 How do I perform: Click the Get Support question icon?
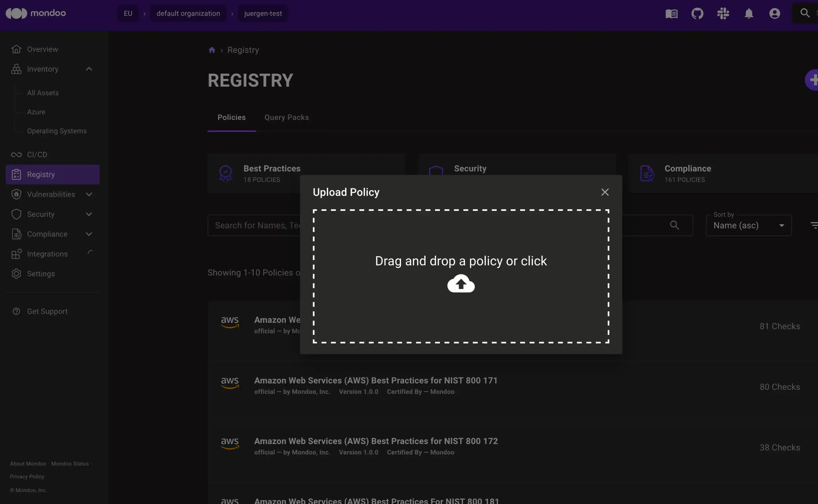(x=16, y=311)
